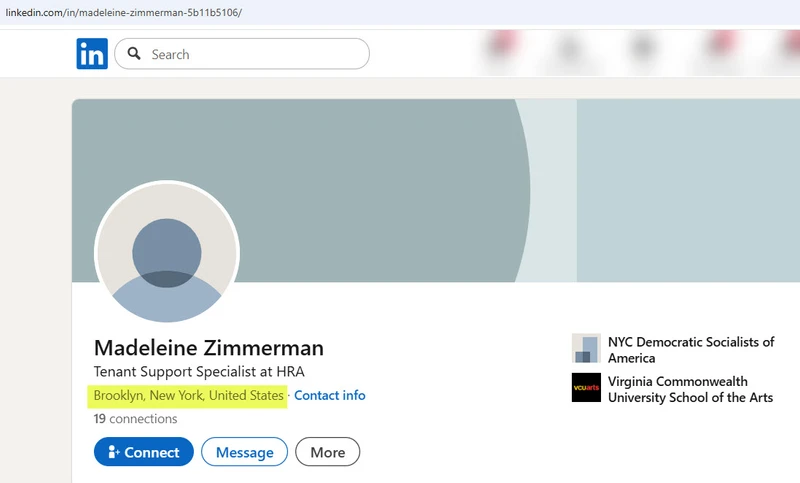The width and height of the screenshot is (800, 483).
Task: Click the Message button
Action: [244, 452]
